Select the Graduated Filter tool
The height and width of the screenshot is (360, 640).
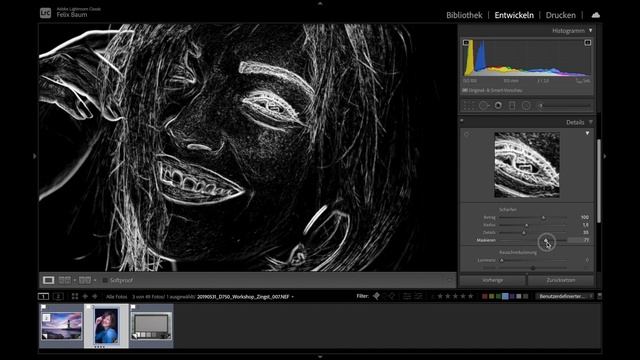point(512,106)
